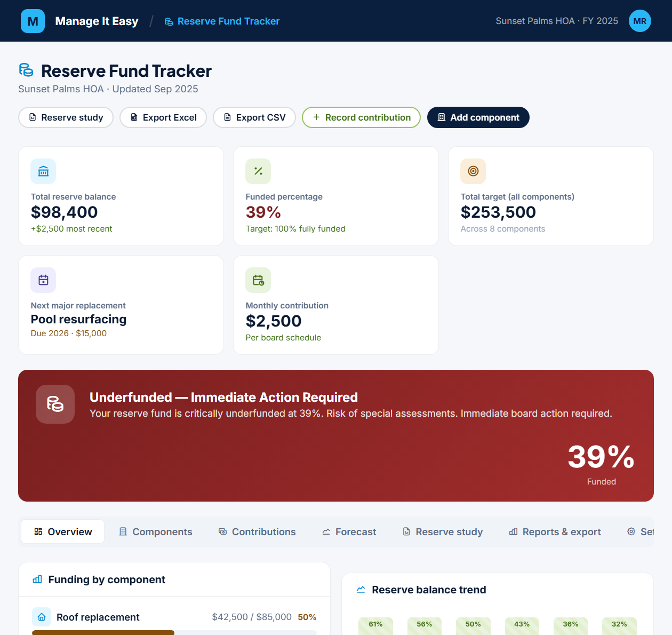Click the 36% trend bar label
The height and width of the screenshot is (635, 672).
coord(571,624)
